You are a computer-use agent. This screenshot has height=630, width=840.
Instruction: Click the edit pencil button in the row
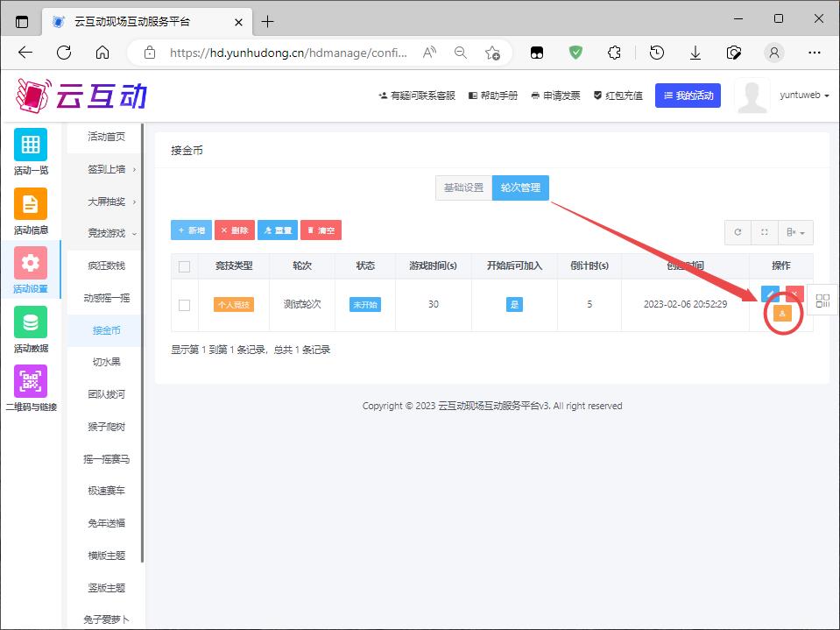[770, 294]
